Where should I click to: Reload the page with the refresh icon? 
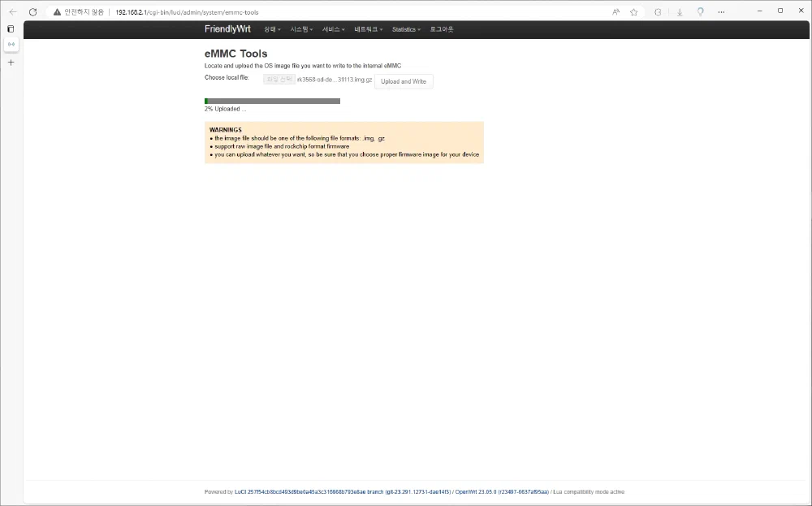click(x=32, y=12)
